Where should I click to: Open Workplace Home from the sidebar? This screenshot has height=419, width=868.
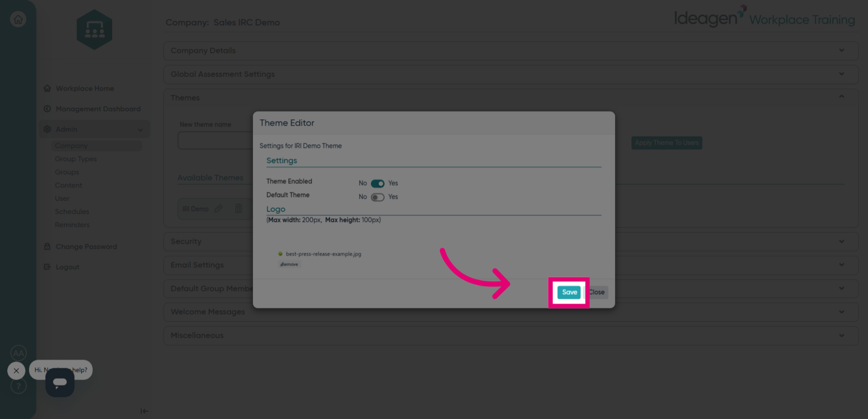tap(85, 89)
